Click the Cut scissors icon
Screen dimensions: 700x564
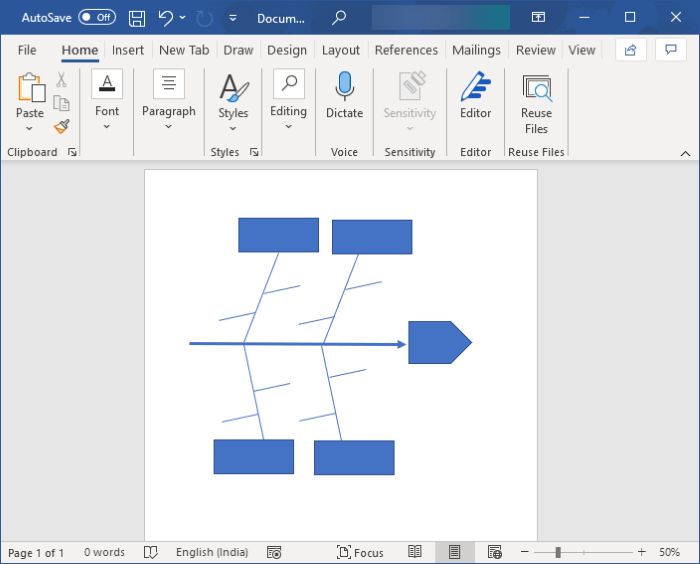[61, 81]
